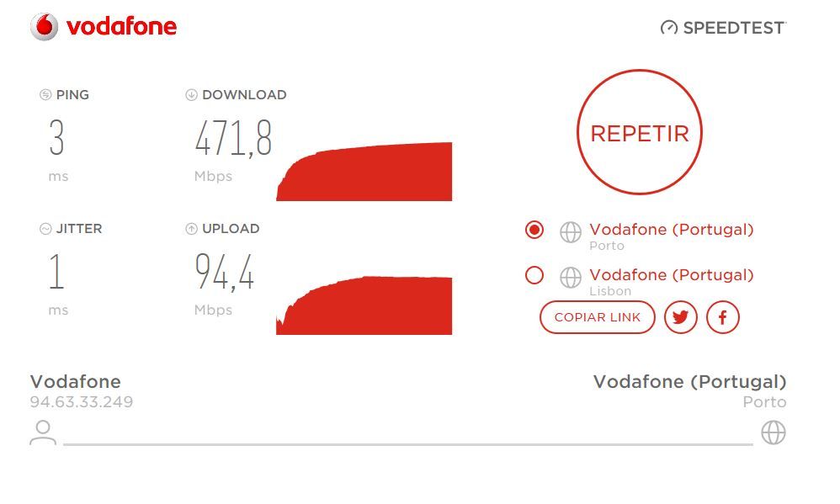Share result on Twitter
This screenshot has height=504, width=840.
680,317
